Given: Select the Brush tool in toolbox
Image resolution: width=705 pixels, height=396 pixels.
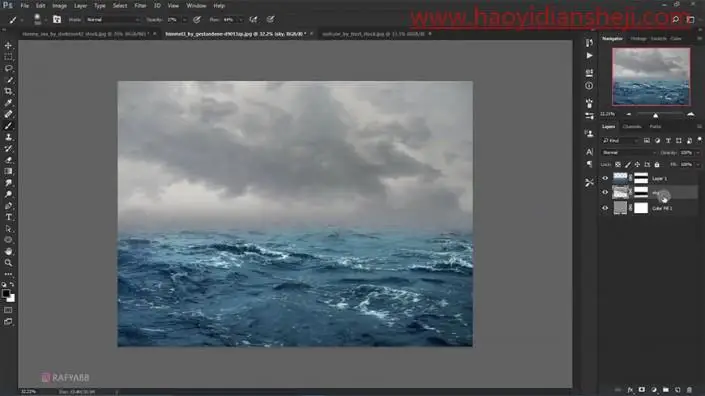Looking at the screenshot, I should pos(8,126).
